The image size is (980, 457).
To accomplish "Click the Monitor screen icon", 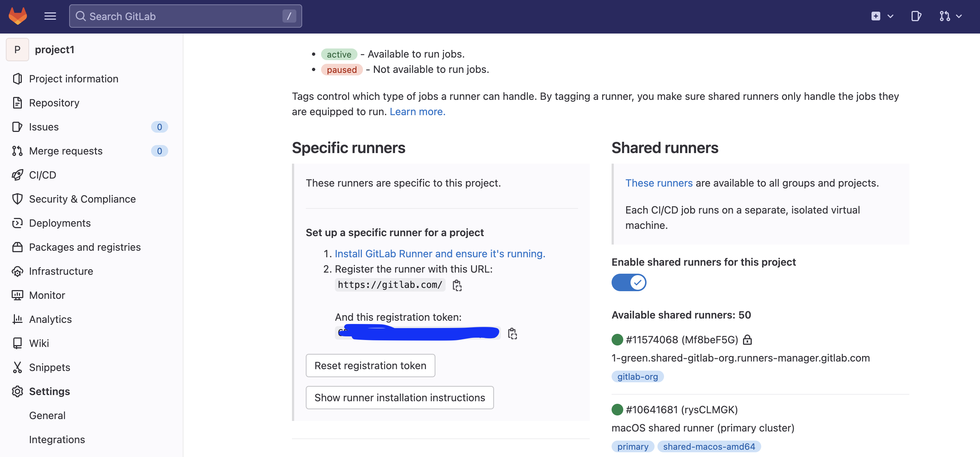I will pyautogui.click(x=17, y=295).
